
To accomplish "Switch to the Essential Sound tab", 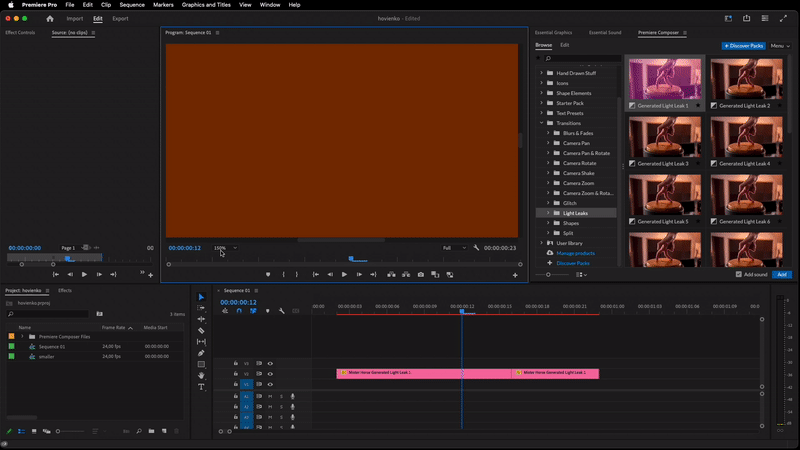I will pos(605,33).
